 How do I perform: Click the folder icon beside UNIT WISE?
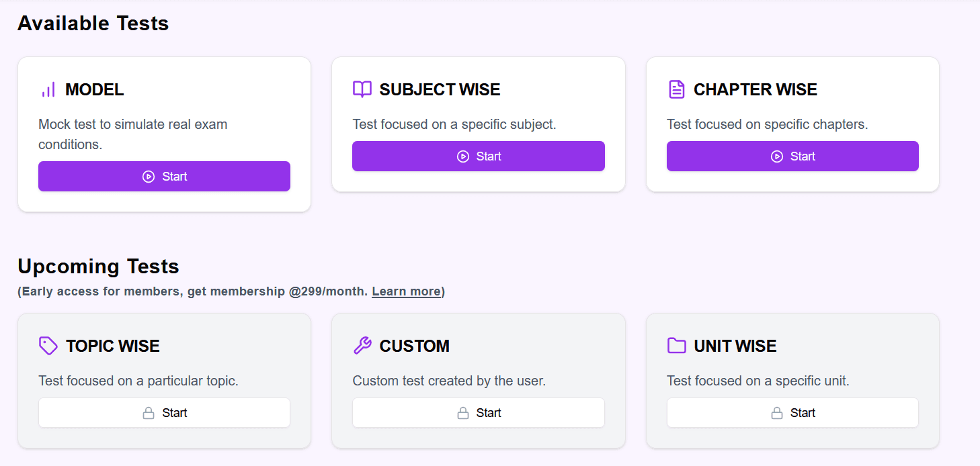pyautogui.click(x=676, y=346)
